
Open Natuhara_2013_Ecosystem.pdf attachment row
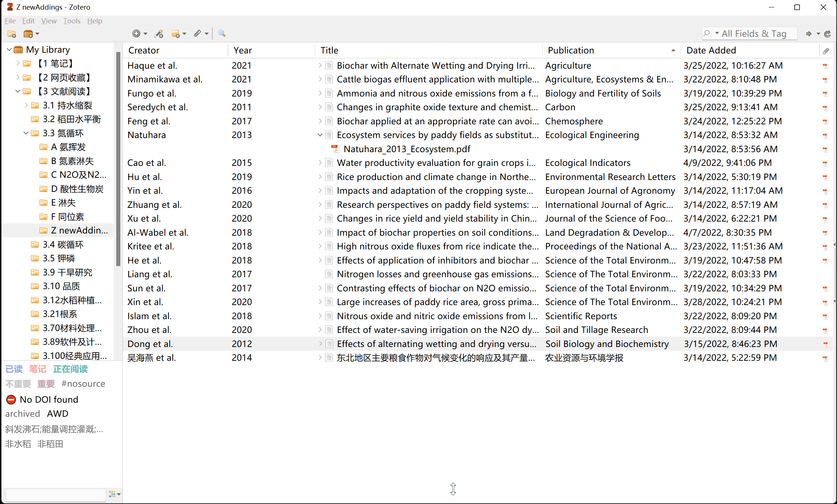tap(407, 149)
